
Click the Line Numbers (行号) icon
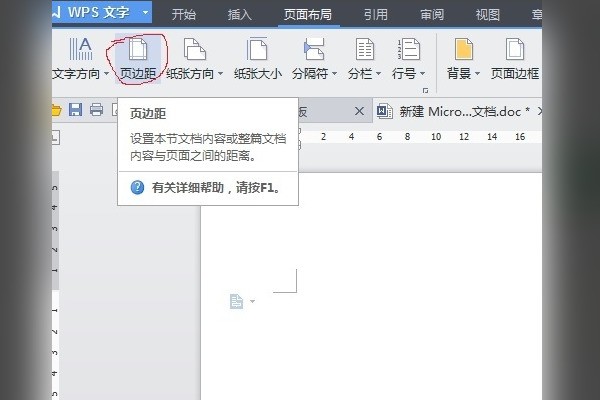[409, 49]
